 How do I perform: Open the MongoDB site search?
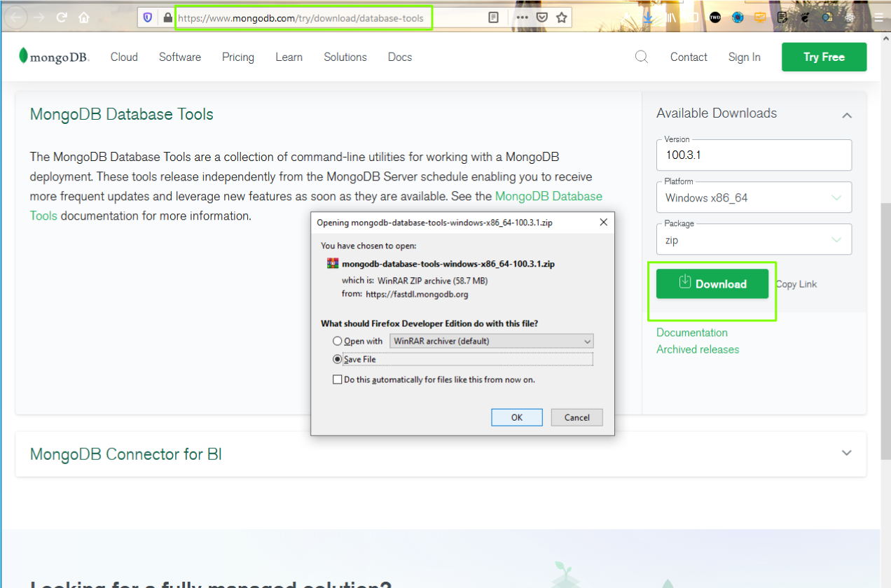[642, 57]
